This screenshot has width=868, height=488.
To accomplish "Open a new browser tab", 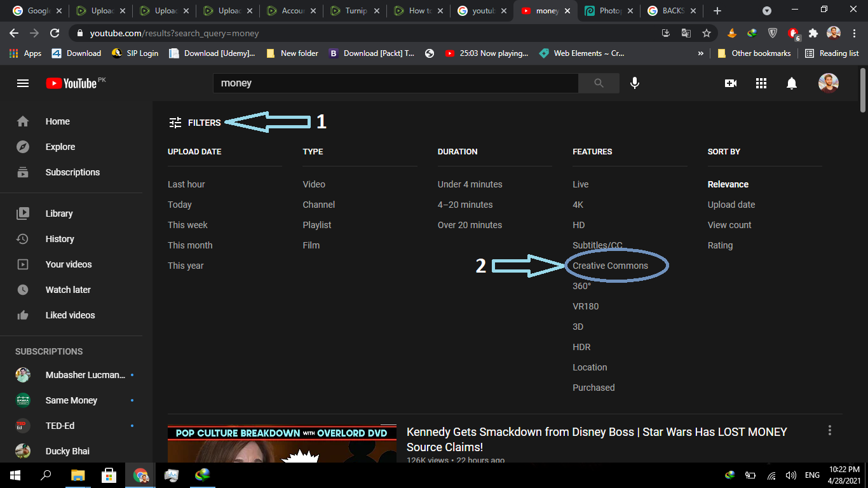I will [717, 11].
